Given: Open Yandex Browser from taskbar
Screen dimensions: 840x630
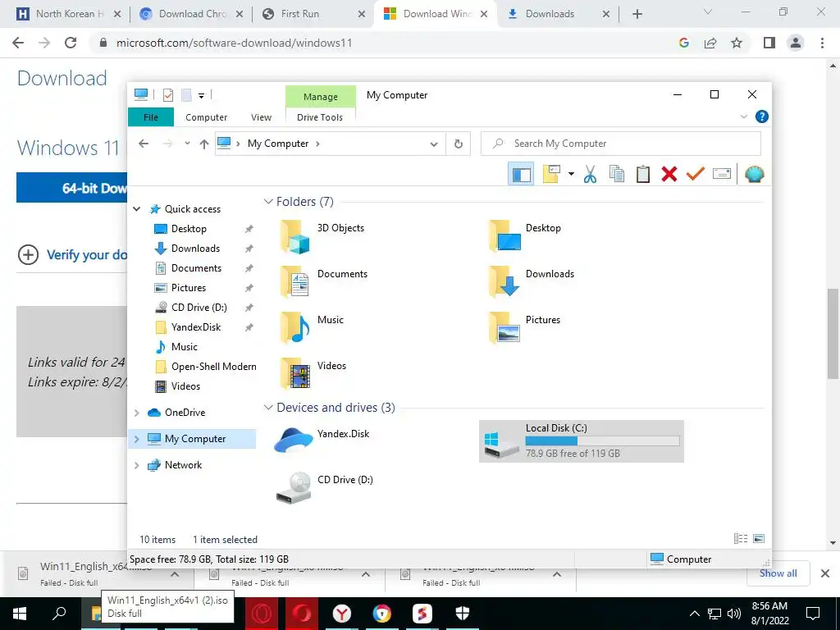Looking at the screenshot, I should tap(342, 614).
